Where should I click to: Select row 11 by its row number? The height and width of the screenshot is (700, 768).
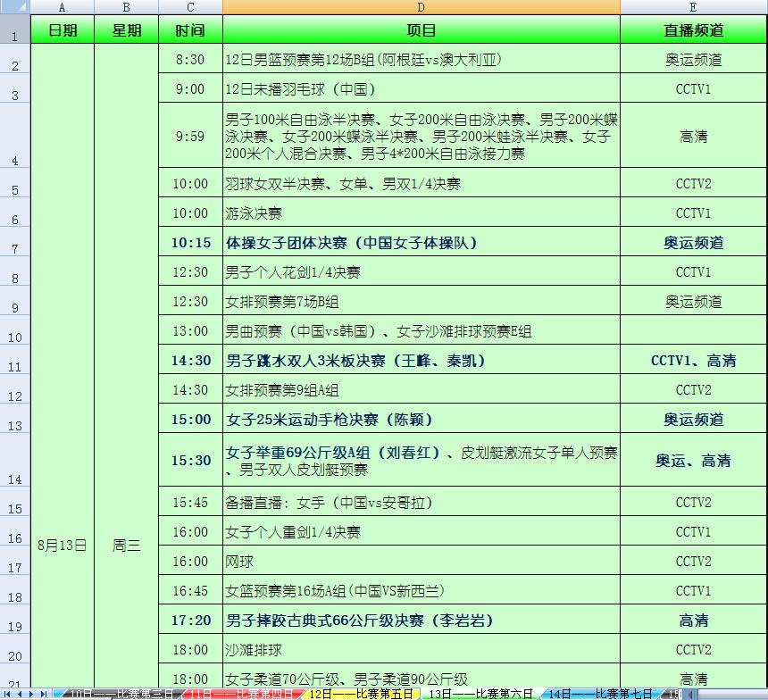(x=15, y=361)
